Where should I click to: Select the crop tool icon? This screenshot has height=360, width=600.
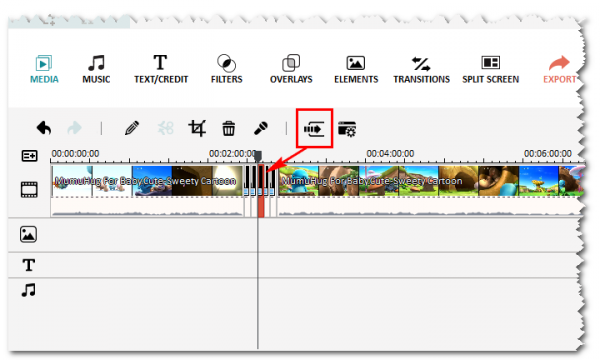click(x=197, y=128)
